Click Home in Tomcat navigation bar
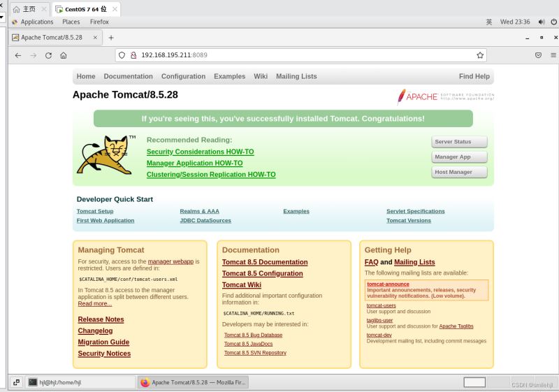 click(86, 76)
